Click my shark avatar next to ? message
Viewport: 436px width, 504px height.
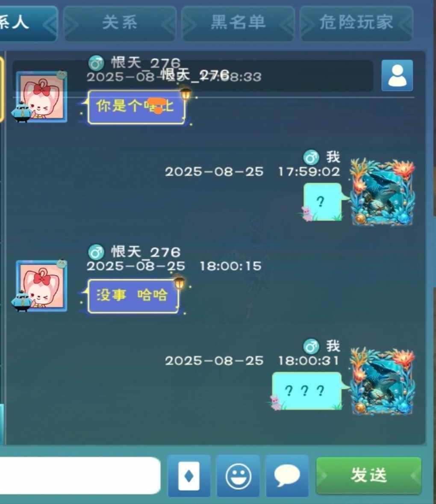coord(381,192)
